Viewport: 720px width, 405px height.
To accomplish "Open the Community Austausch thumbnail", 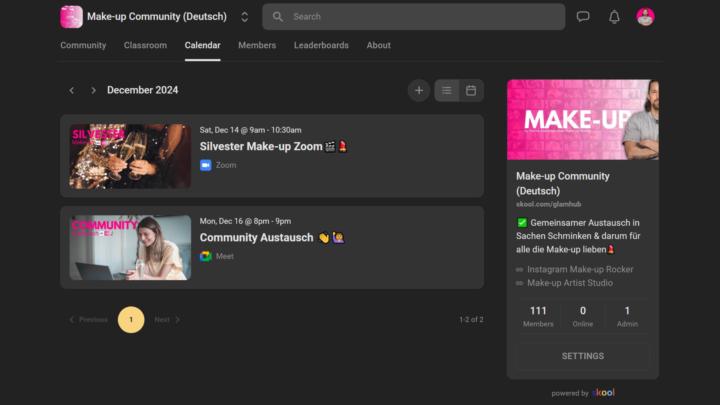I will (x=130, y=248).
